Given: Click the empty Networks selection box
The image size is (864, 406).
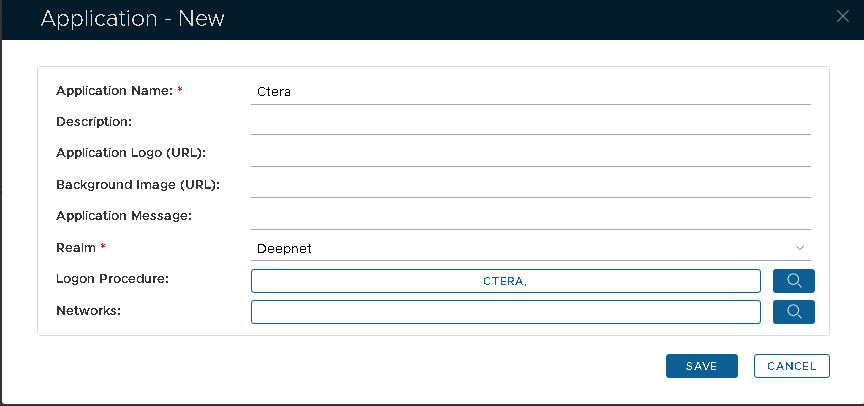Looking at the screenshot, I should pyautogui.click(x=505, y=312).
